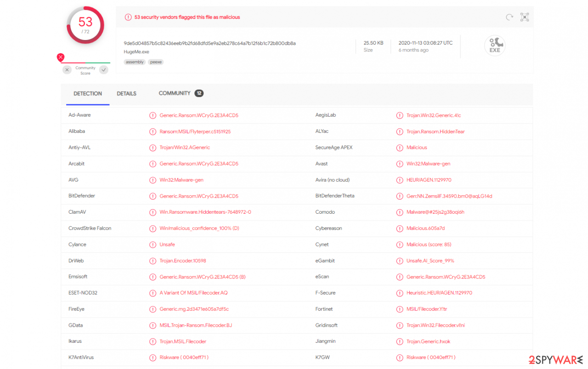The height and width of the screenshot is (369, 588).
Task: Click the alert icon for Avast detection
Action: coord(400,164)
